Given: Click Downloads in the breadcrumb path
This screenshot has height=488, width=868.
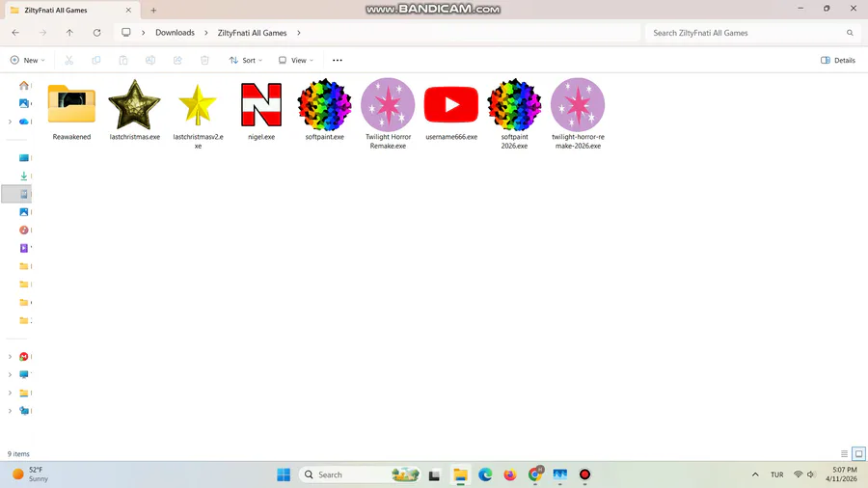Looking at the screenshot, I should click(x=175, y=33).
